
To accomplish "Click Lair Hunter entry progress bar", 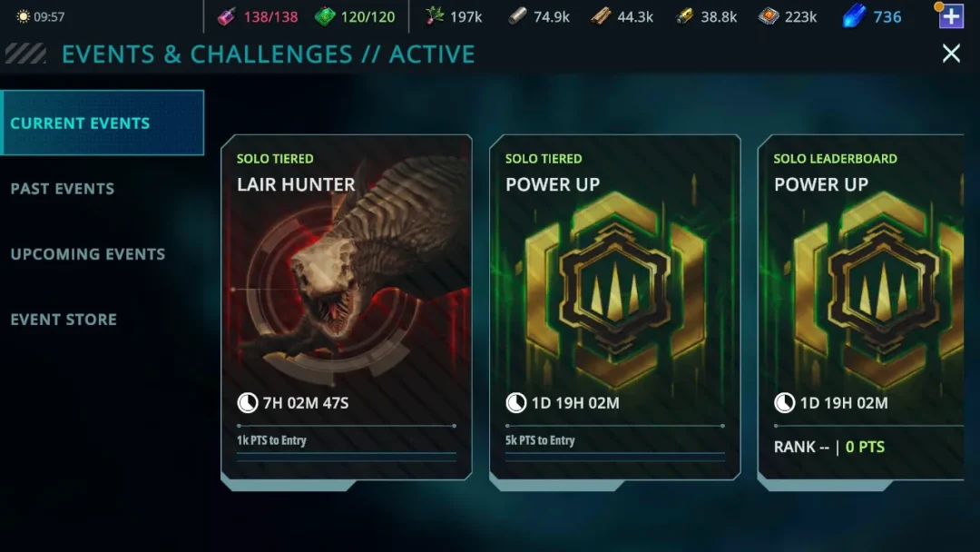I will [x=347, y=426].
